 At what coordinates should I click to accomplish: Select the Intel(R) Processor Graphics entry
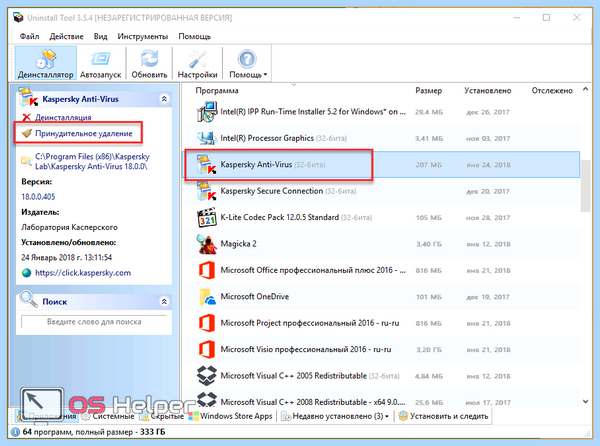coord(381,138)
